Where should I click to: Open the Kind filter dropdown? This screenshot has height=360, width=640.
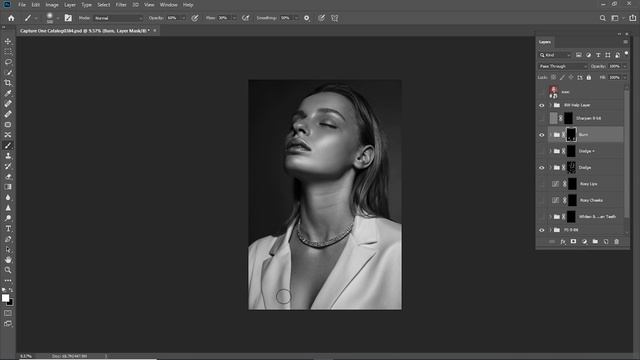click(x=555, y=55)
